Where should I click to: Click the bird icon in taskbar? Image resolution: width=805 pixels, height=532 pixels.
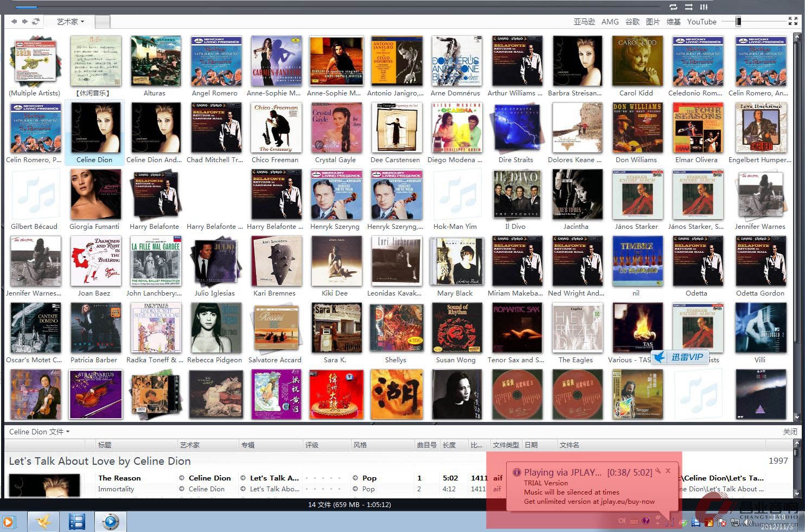coord(43,522)
